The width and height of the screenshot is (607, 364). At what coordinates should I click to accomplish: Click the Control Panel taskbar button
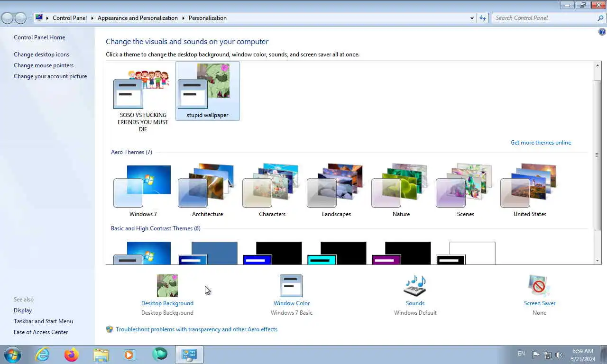pyautogui.click(x=189, y=355)
